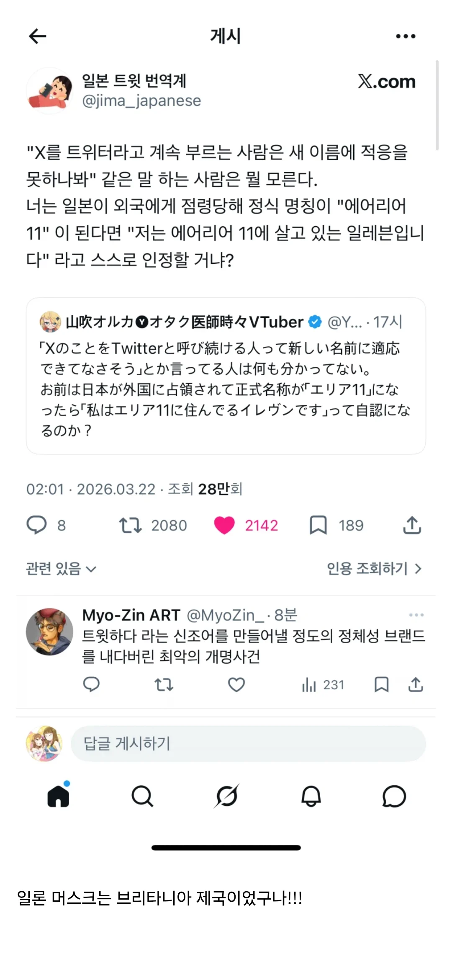Viewport: 452px width, 980px height.
Task: Toggle bookmark on main post showing 189
Action: pos(318,525)
